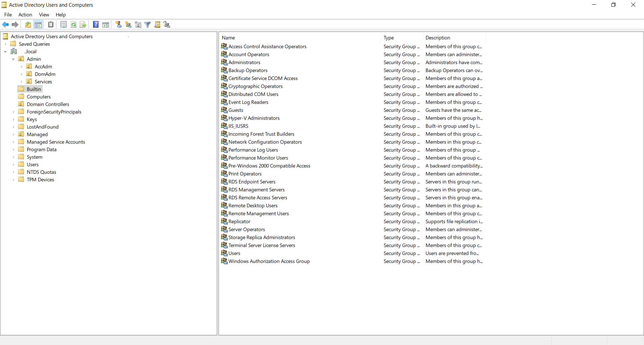Select Program Data in the tree
644x345 pixels.
pos(42,149)
